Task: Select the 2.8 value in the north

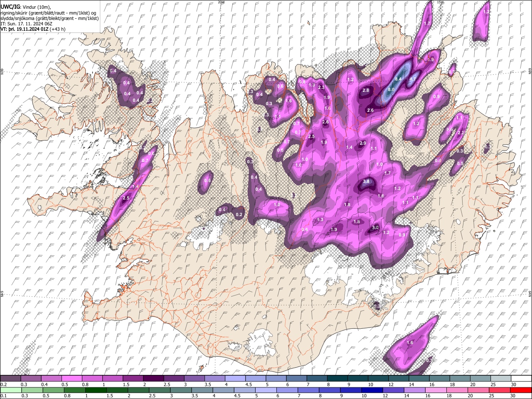Action: (366, 90)
